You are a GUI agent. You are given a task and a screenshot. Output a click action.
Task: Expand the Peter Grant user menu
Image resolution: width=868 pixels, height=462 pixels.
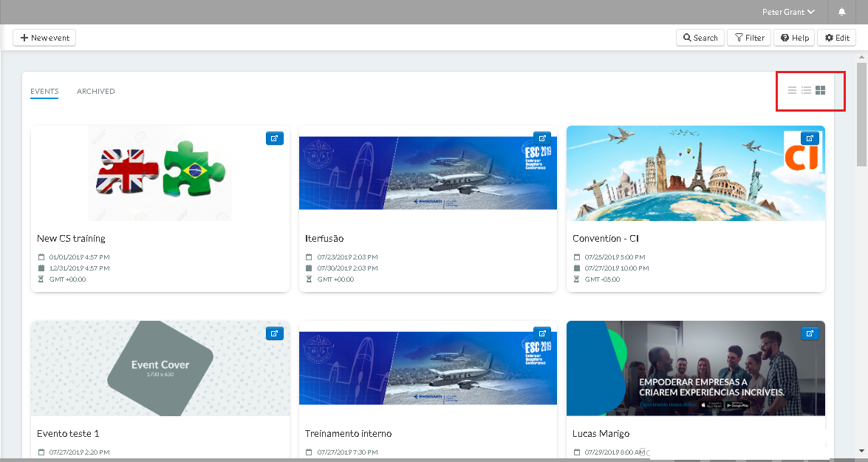tap(788, 12)
